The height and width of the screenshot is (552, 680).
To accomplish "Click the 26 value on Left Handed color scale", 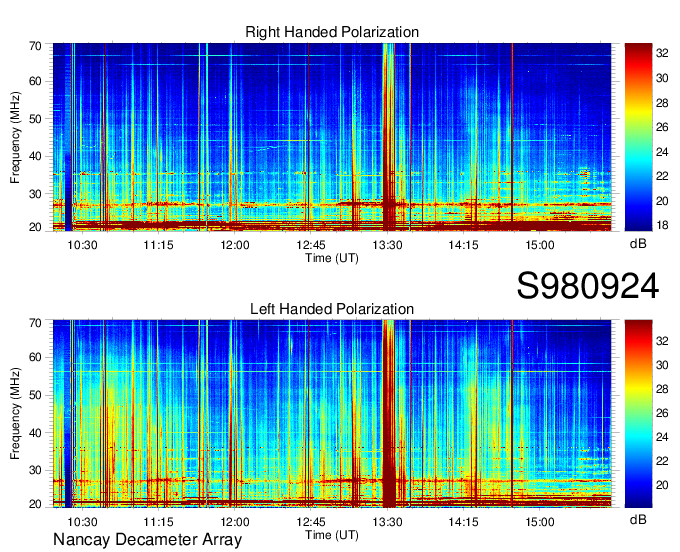I will [x=662, y=413].
